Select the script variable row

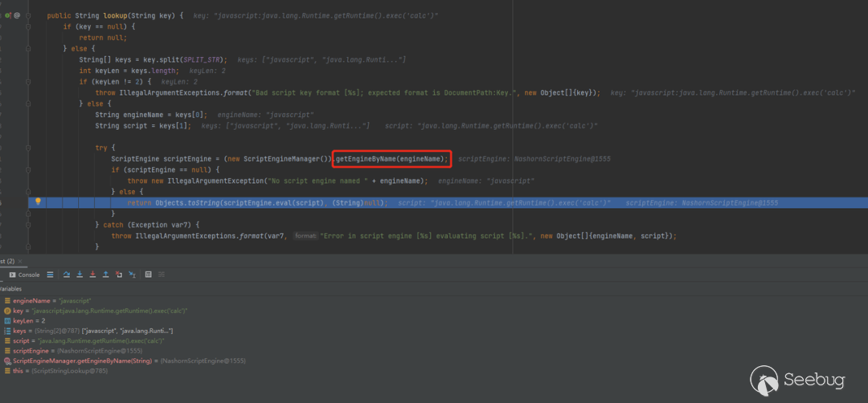434,340
